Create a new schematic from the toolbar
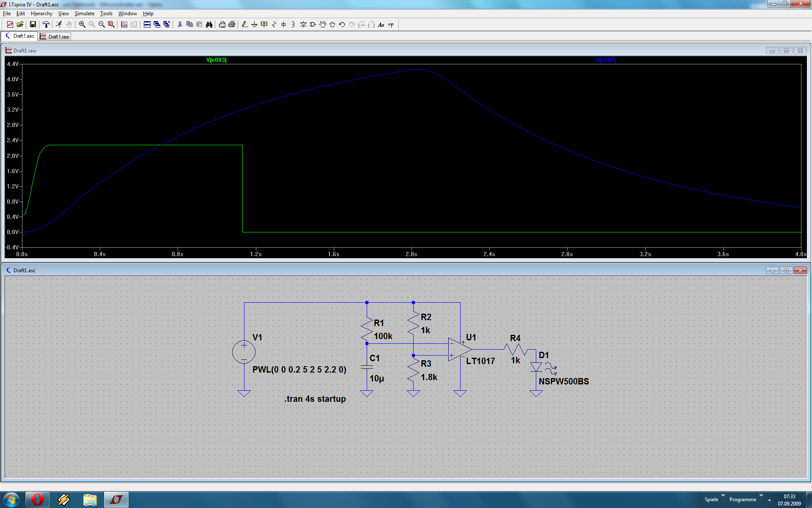 pos(10,25)
